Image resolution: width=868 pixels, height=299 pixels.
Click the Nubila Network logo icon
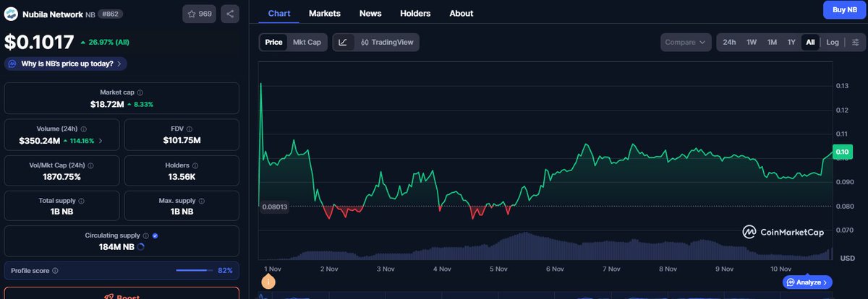pos(11,13)
